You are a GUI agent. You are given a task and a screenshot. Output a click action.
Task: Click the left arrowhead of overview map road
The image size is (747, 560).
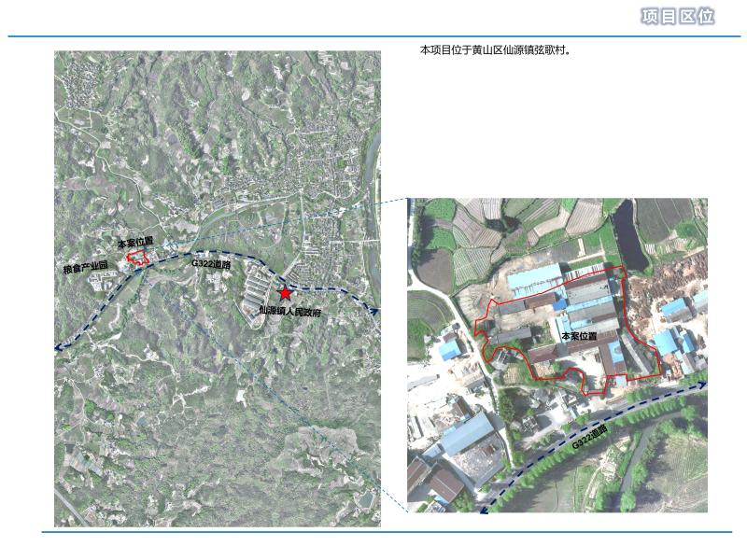pyautogui.click(x=60, y=346)
